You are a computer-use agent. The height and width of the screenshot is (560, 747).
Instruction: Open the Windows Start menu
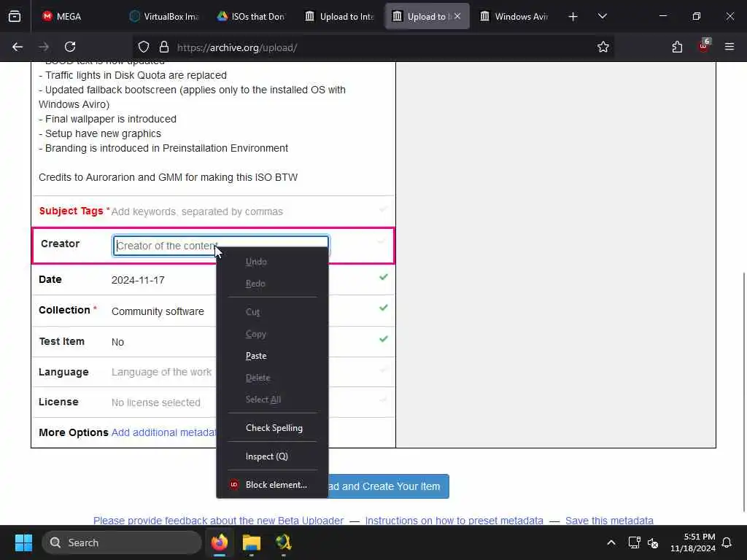click(23, 542)
